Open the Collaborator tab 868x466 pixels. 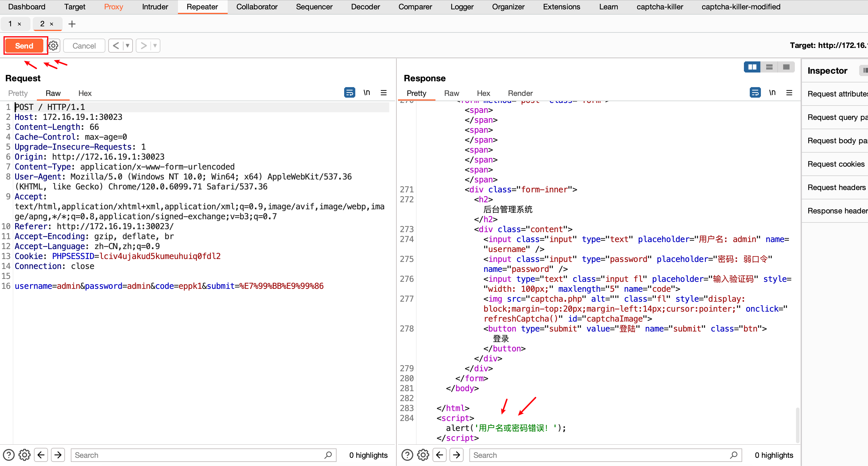tap(257, 7)
